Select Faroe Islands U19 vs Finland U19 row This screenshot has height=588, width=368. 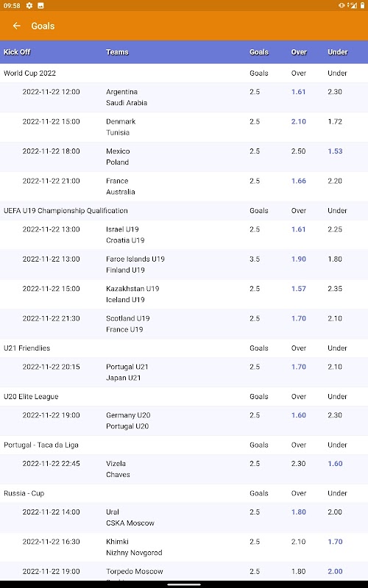coord(184,265)
